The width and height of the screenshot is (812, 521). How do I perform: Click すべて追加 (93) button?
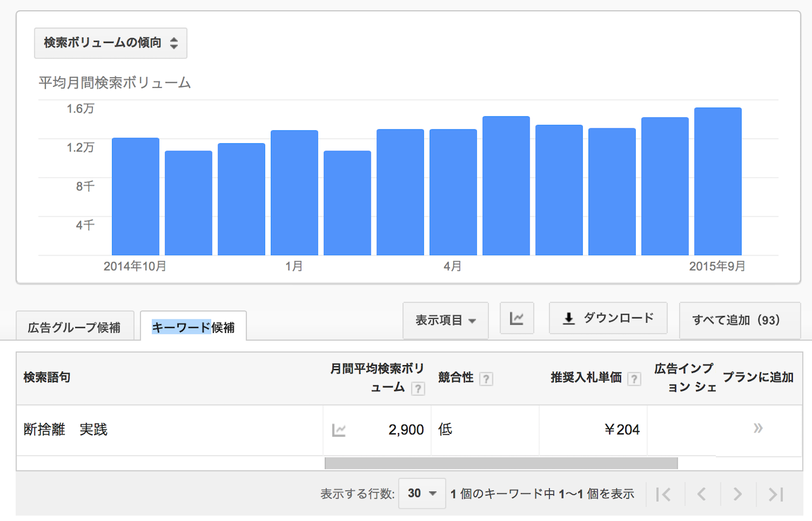tap(740, 320)
